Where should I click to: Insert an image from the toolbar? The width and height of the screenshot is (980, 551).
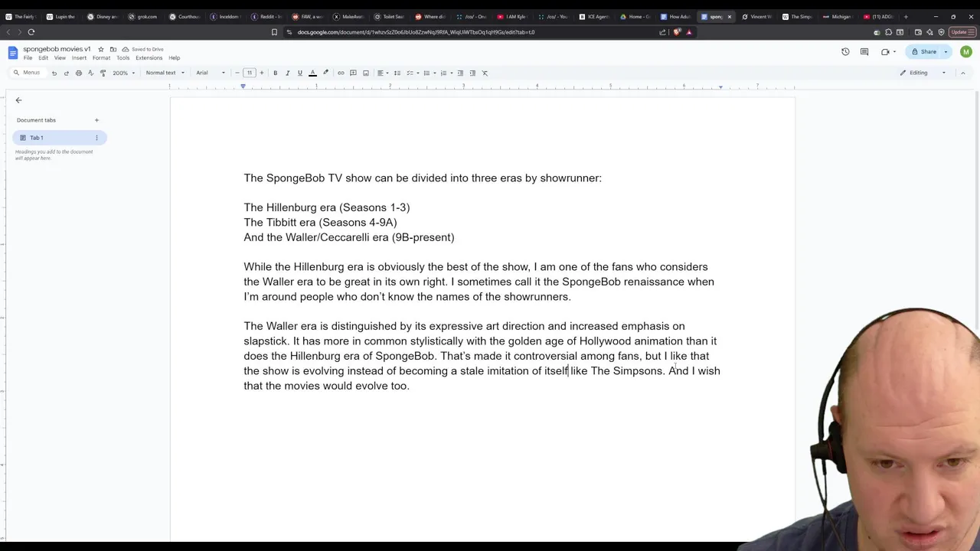[x=365, y=73]
